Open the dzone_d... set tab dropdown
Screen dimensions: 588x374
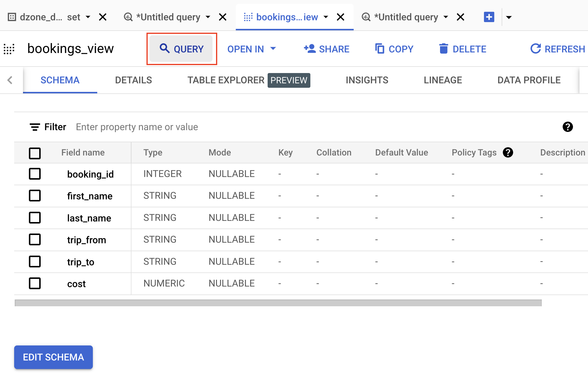88,17
